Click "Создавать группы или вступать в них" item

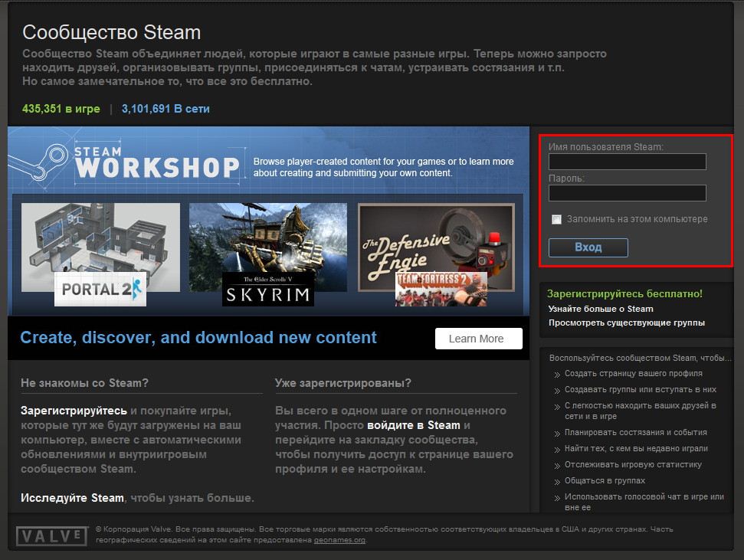click(x=641, y=390)
